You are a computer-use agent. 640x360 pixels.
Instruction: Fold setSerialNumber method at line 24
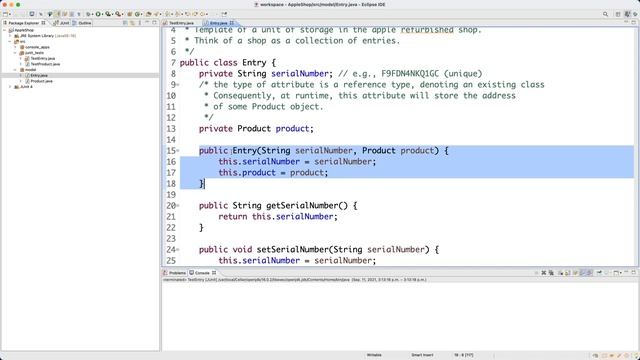coord(178,250)
